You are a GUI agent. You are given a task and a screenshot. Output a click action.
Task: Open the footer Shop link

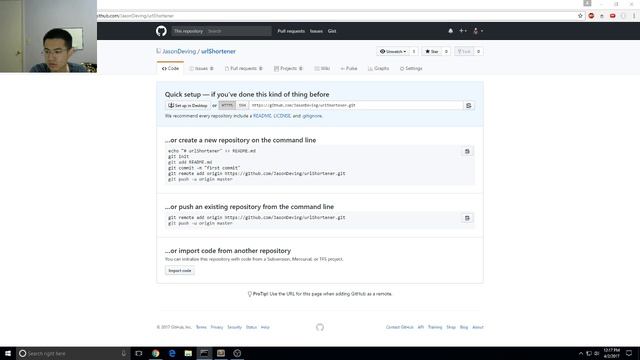(x=451, y=327)
